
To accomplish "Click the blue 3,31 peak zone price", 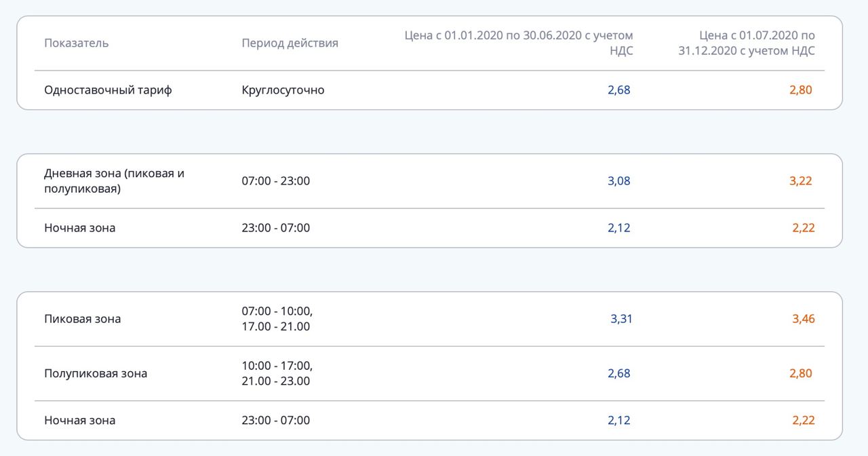I will 621,319.
